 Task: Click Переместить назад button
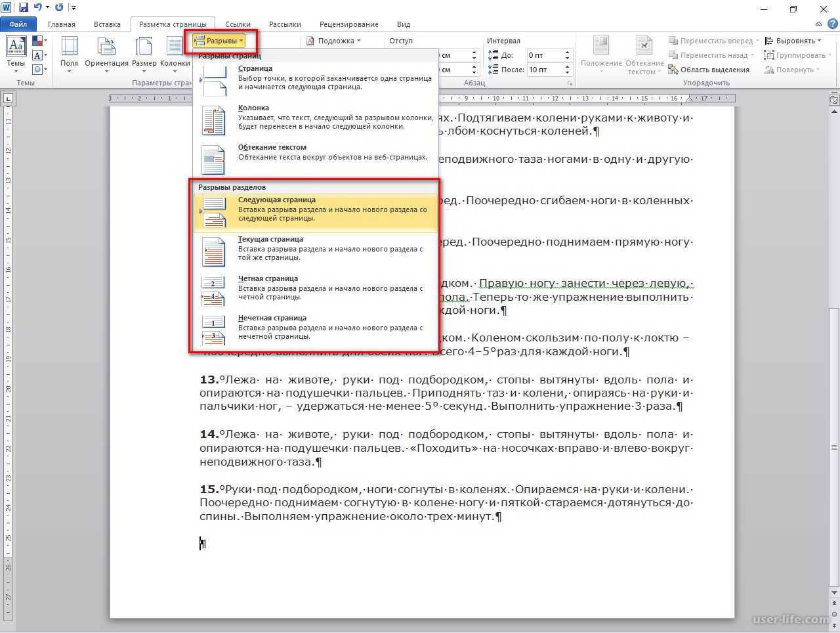coord(711,55)
